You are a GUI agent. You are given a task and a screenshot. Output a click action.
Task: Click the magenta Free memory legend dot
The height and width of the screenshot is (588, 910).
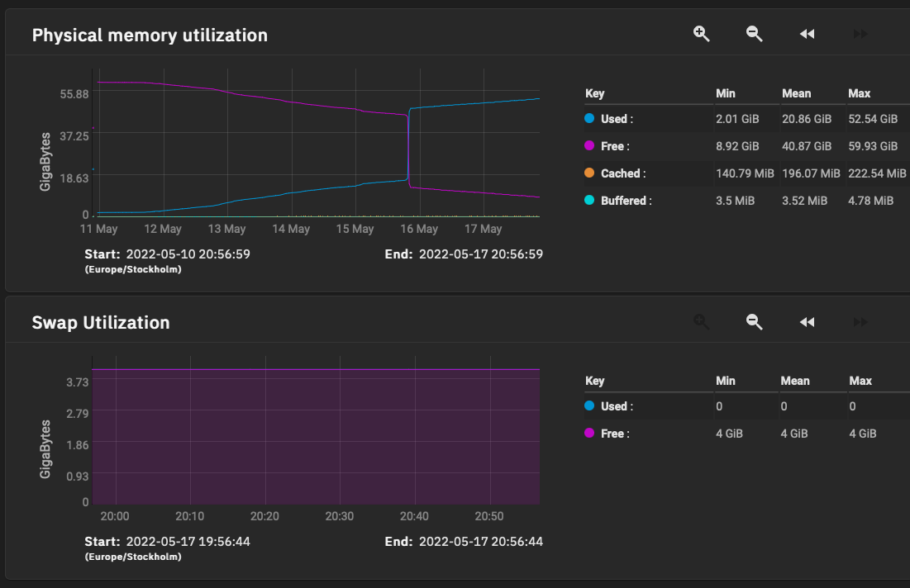[x=589, y=146]
